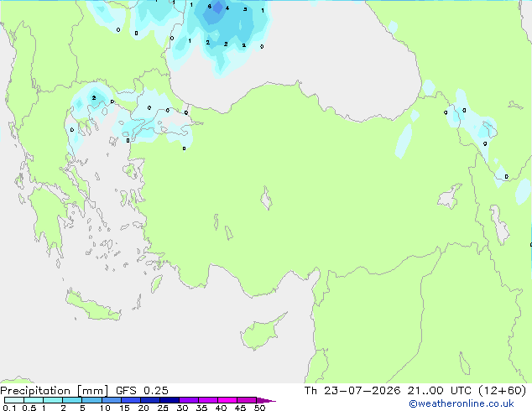Open the weatheronline.co.uk copyright link
Screen dimensions: 532x411
pos(462,403)
